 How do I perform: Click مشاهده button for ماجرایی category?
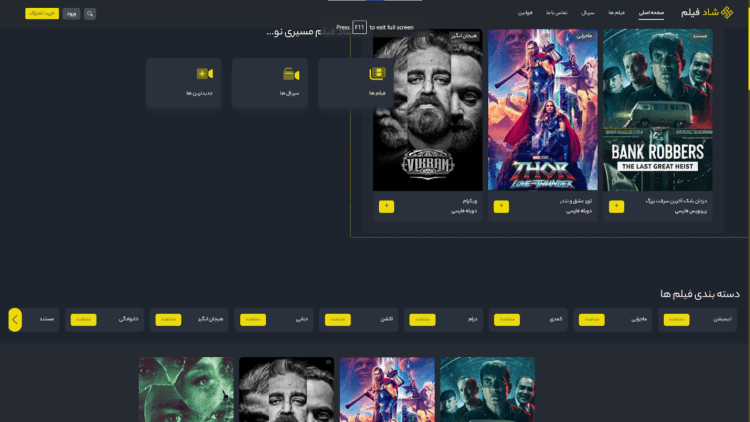tap(592, 320)
